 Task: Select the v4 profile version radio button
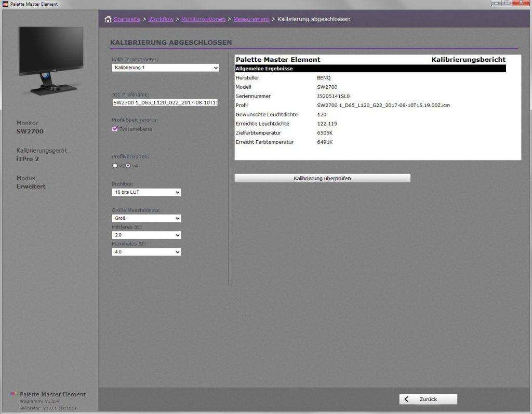(128, 166)
